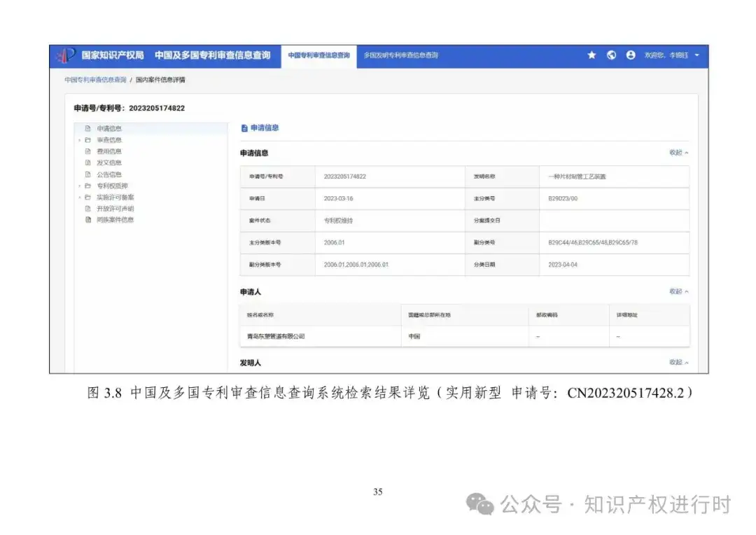Image resolution: width=756 pixels, height=535 pixels.
Task: Click the blue 申请信息 section heading icon
Action: coord(244,128)
